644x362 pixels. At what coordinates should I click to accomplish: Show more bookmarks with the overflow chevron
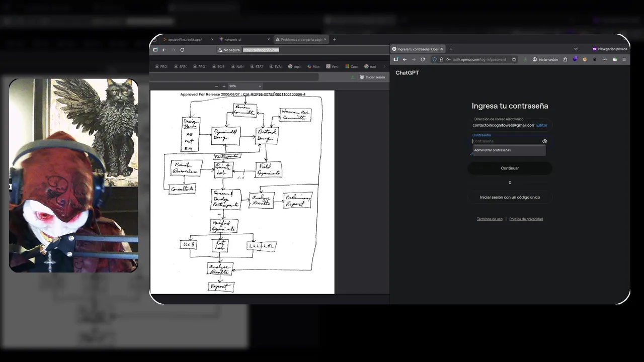pyautogui.click(x=384, y=66)
